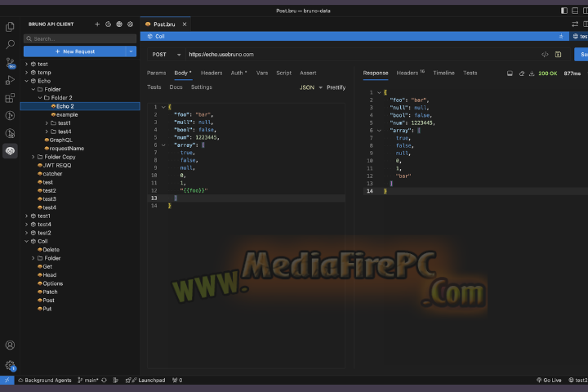The image size is (588, 392).
Task: Collapse the Echo collection
Action: click(x=26, y=81)
